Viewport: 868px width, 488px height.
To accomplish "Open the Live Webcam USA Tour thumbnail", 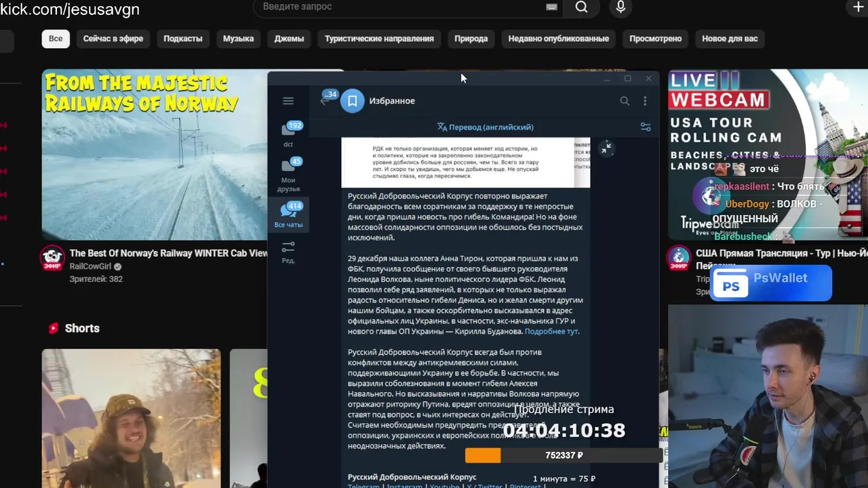I will (x=768, y=155).
